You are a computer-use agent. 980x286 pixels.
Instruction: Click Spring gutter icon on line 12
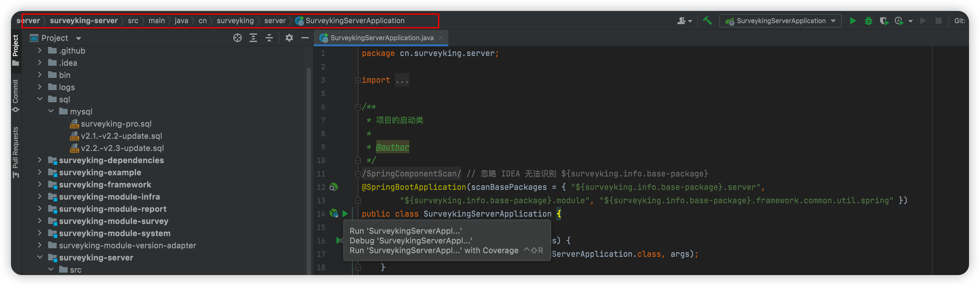point(334,187)
